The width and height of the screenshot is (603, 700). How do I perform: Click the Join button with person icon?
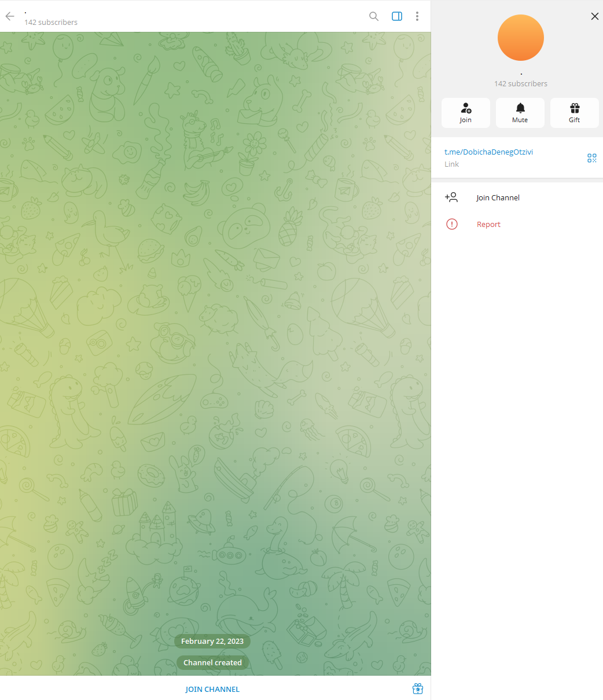466,113
